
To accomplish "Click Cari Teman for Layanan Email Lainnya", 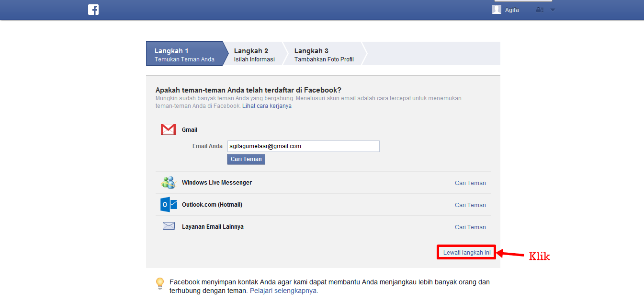I will pyautogui.click(x=470, y=227).
